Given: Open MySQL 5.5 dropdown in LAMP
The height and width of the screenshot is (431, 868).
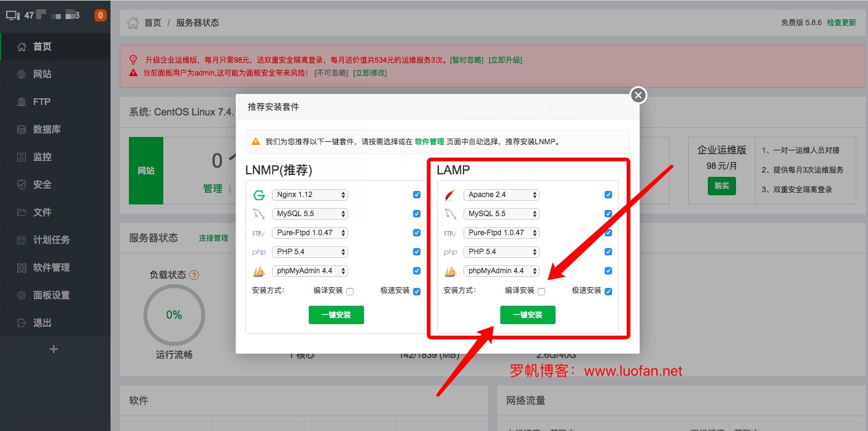Looking at the screenshot, I should [502, 214].
